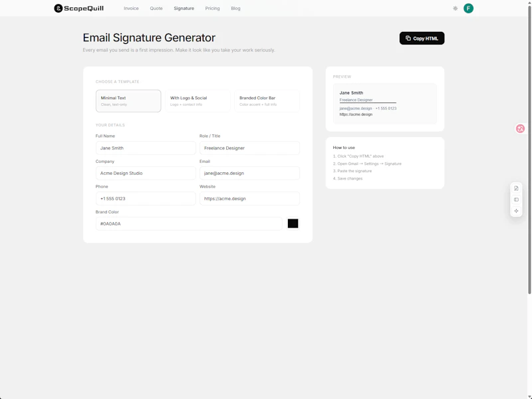This screenshot has width=532, height=399.
Task: Open the user avatar 'F' menu
Action: coord(468,8)
